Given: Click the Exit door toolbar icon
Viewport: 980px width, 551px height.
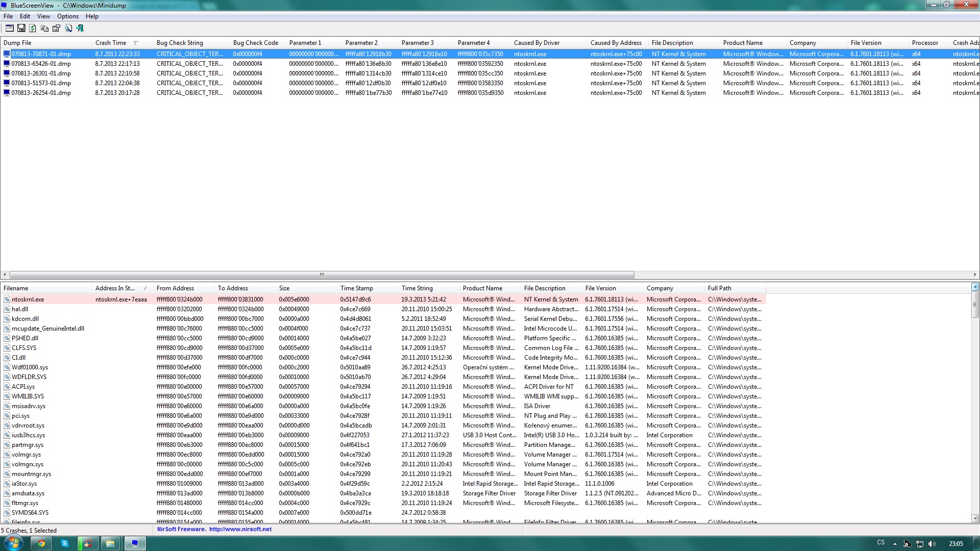Looking at the screenshot, I should pos(80,29).
